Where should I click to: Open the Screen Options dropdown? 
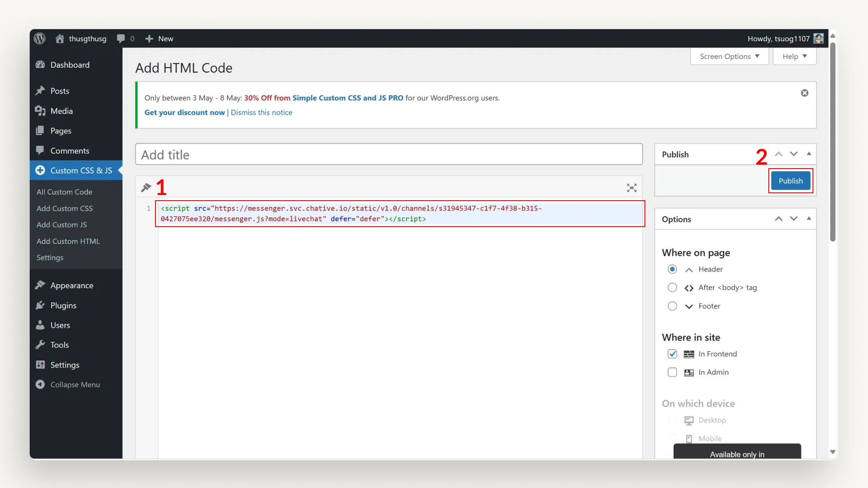729,56
